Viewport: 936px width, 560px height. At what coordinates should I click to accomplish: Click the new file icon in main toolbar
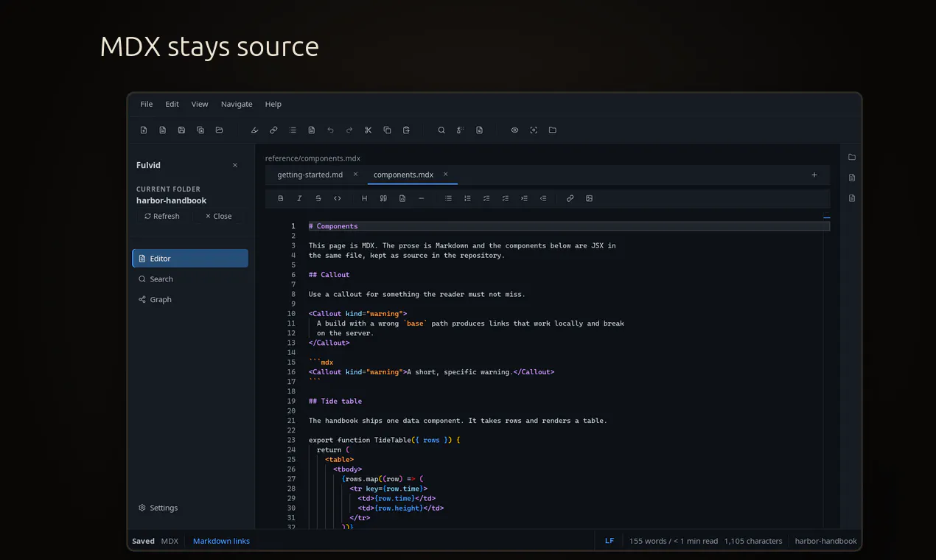[144, 130]
